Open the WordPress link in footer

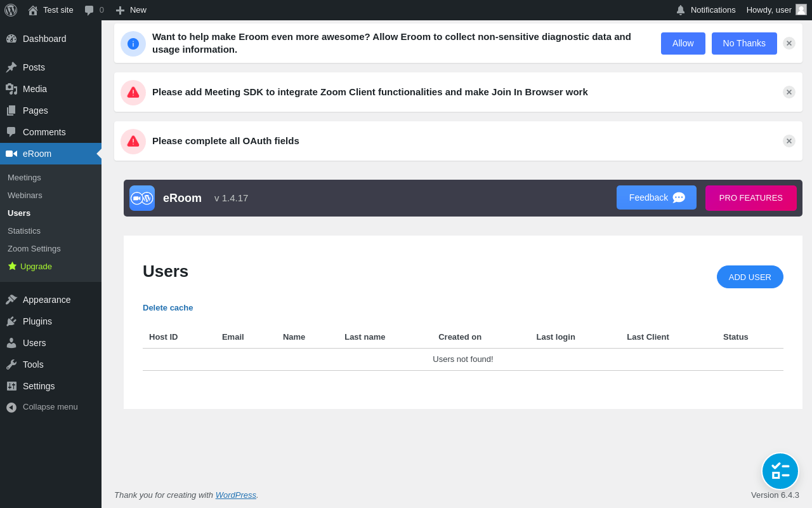click(236, 495)
